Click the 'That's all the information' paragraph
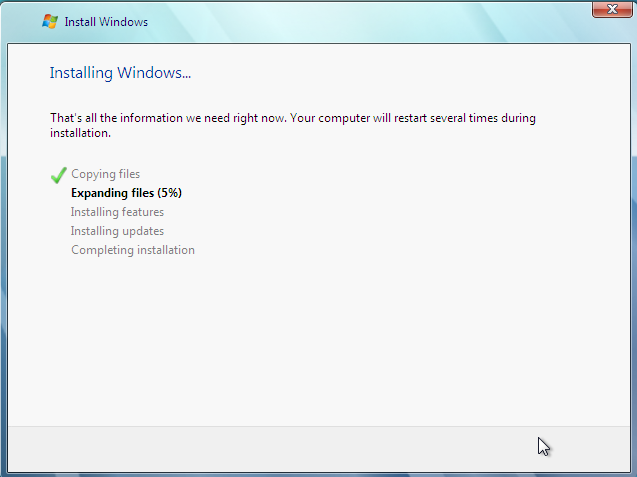This screenshot has height=477, width=637. click(x=293, y=125)
